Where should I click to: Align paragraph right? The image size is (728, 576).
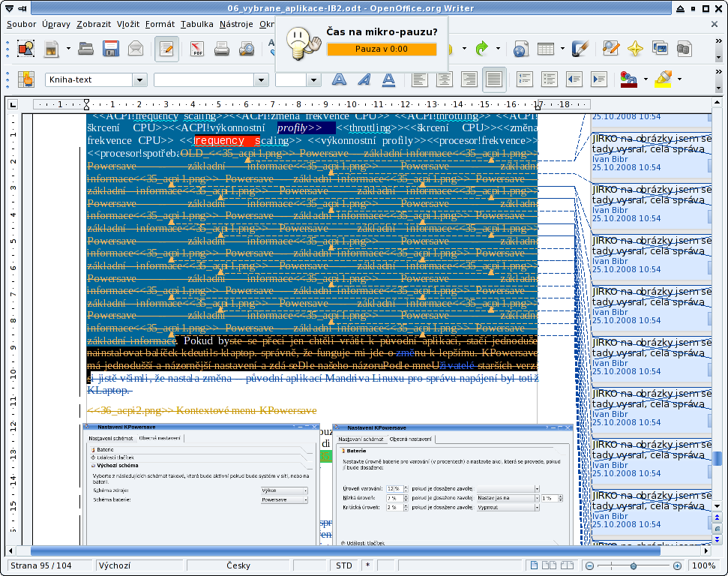coord(469,79)
